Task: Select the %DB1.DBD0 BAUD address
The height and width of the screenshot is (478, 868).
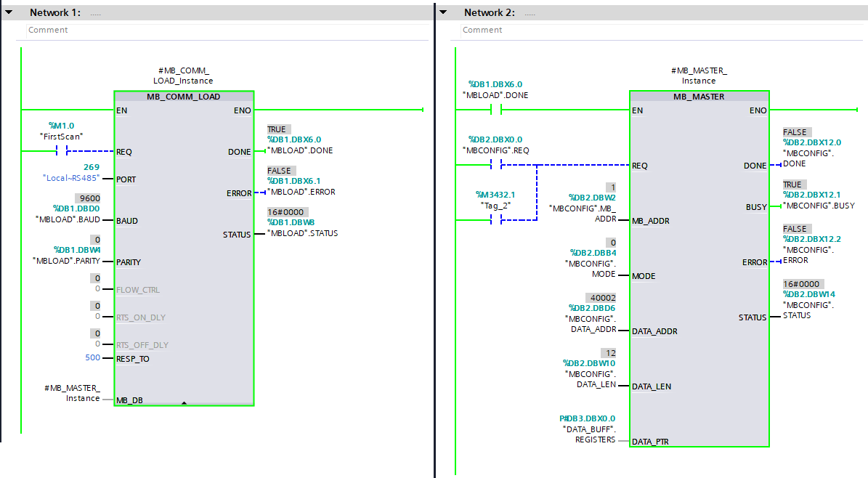Action: click(76, 209)
